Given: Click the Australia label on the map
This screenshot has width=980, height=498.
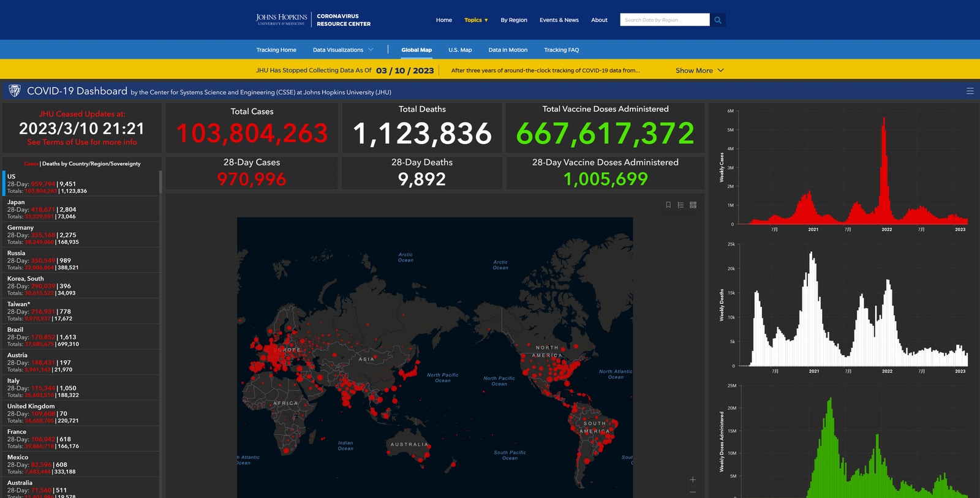Looking at the screenshot, I should (409, 445).
